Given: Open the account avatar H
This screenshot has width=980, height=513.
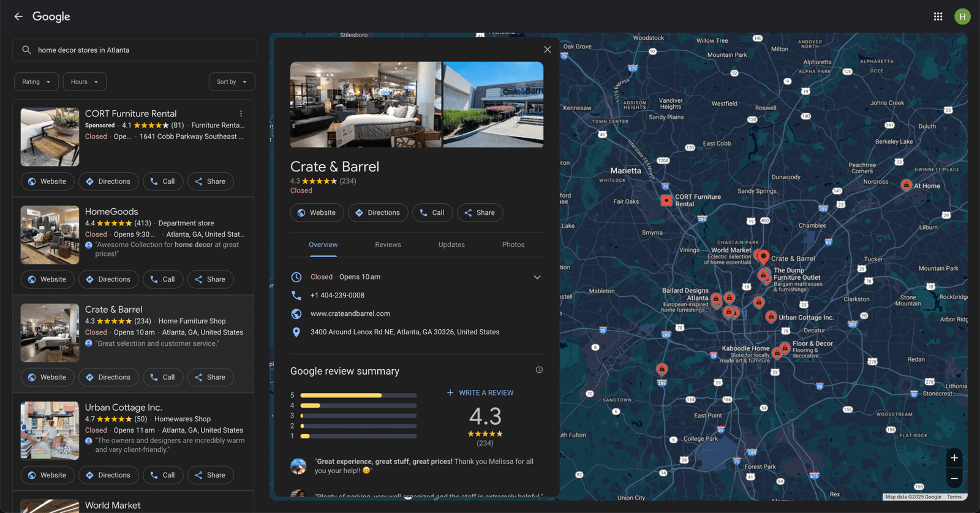Looking at the screenshot, I should pos(962,17).
